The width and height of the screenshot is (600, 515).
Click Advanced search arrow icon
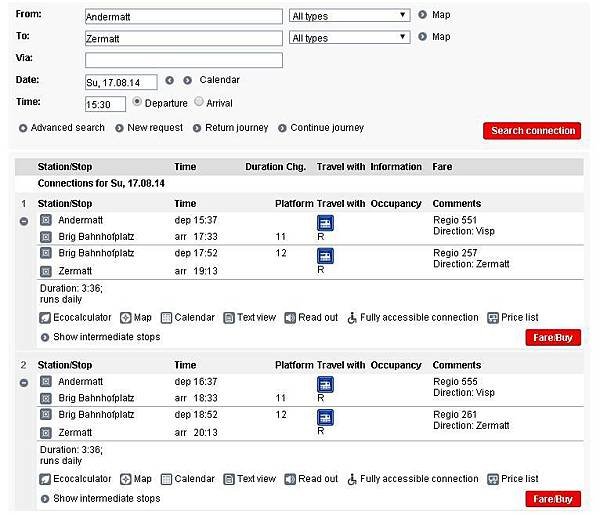tap(23, 128)
